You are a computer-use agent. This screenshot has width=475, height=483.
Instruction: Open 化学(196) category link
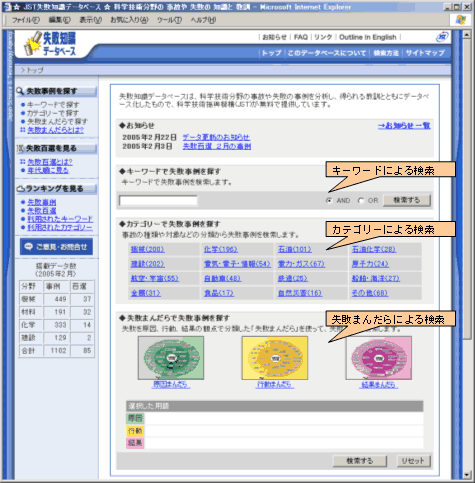(x=221, y=249)
